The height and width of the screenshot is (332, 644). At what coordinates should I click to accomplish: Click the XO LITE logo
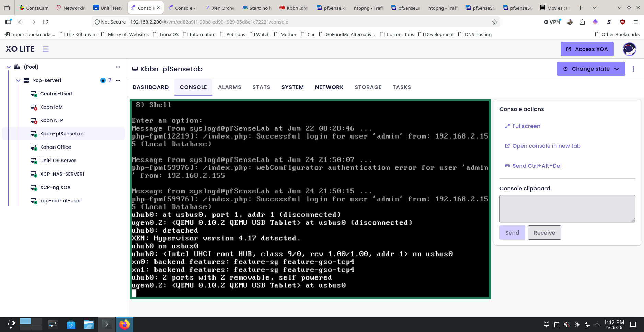(20, 49)
